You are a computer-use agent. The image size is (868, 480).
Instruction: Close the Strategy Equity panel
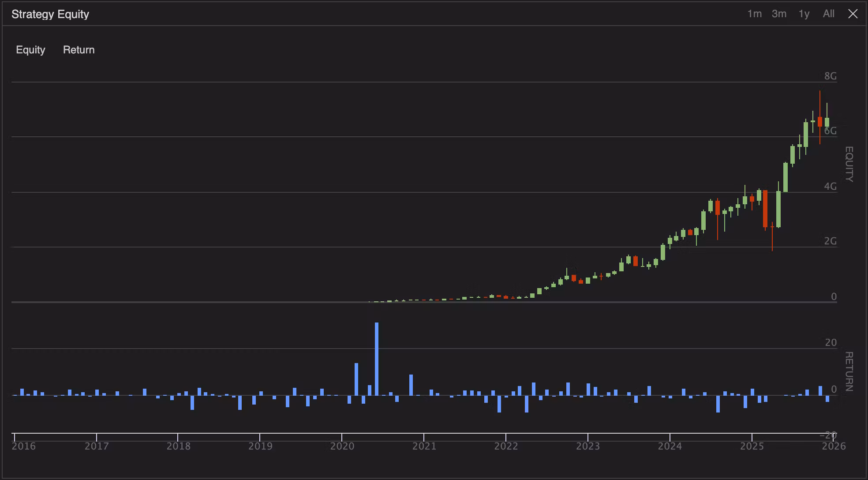[x=853, y=14]
